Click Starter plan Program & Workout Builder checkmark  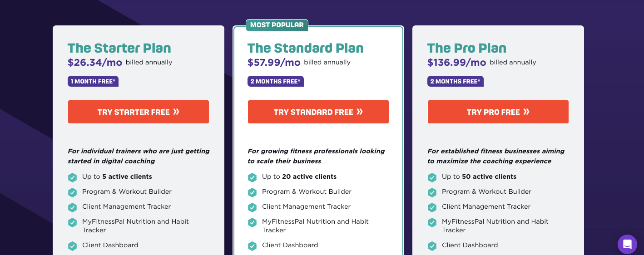coord(72,192)
